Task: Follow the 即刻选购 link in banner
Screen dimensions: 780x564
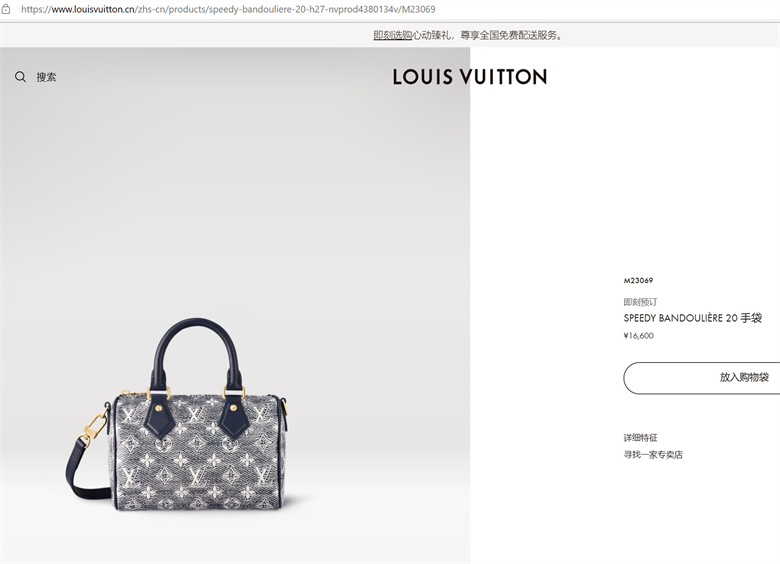Action: click(392, 35)
